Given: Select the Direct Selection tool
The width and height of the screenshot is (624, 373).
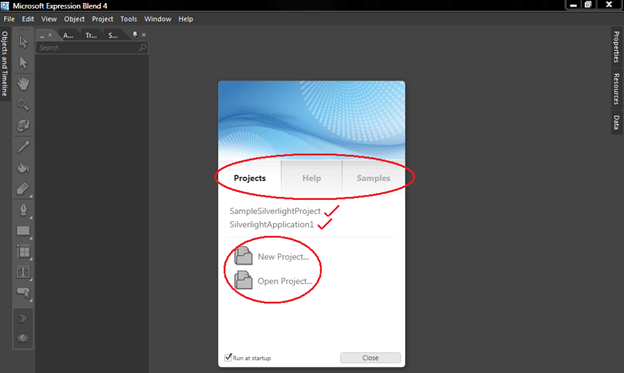Looking at the screenshot, I should (23, 62).
